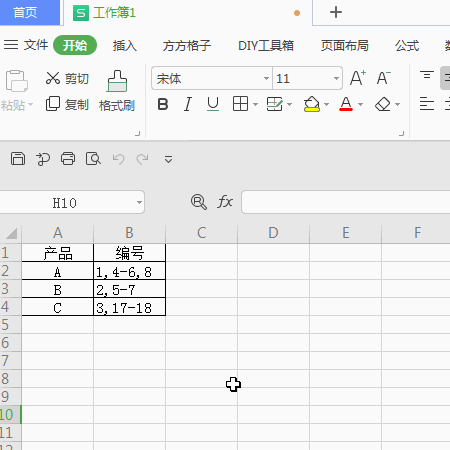The height and width of the screenshot is (450, 450).
Task: Expand the paste options arrow
Action: click(x=30, y=105)
